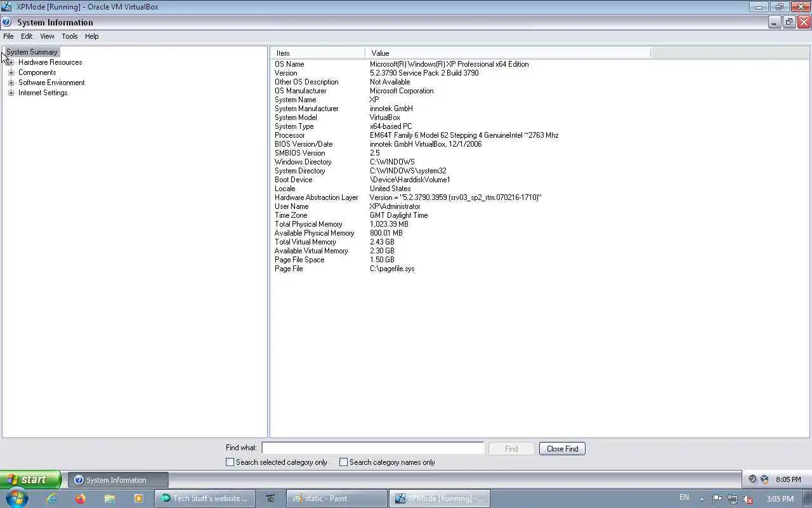Click the System Model VirtualBox value
Viewport: 812px width, 508px height.
(x=385, y=117)
